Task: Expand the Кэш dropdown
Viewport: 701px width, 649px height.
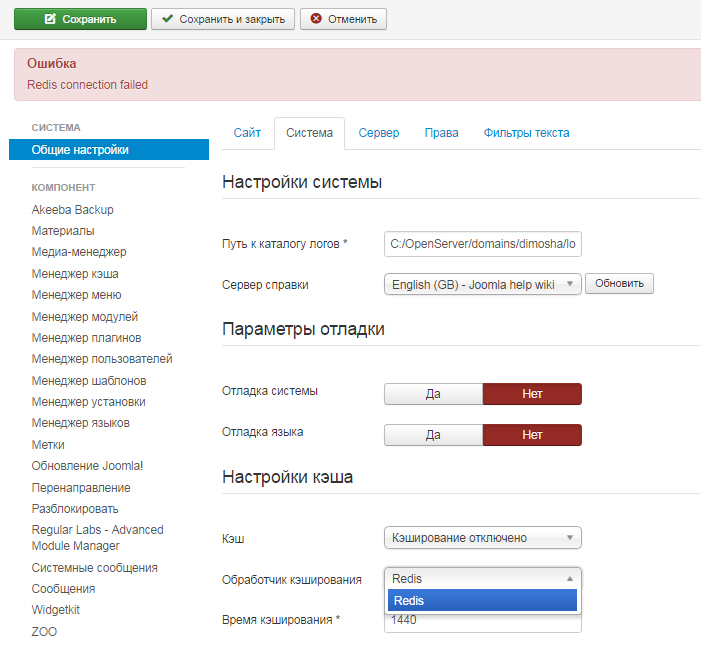Action: coord(482,538)
